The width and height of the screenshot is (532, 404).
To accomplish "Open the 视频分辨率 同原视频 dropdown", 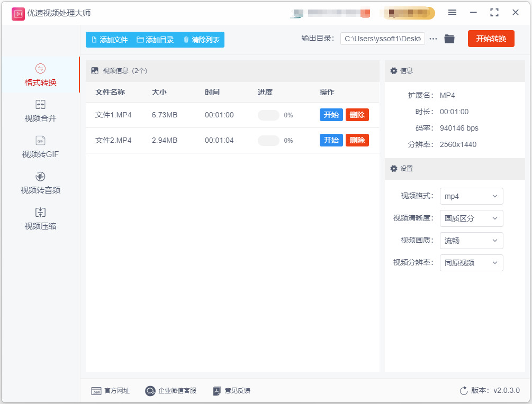I will click(471, 263).
